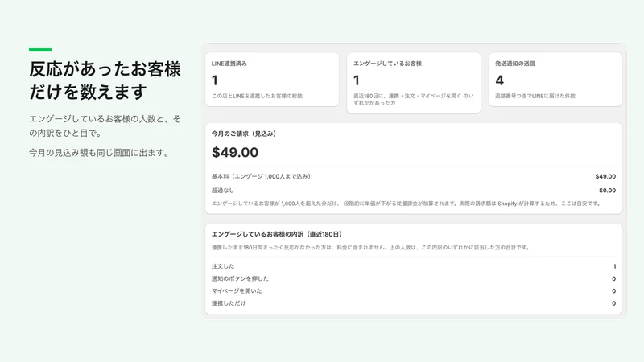This screenshot has height=362, width=644.
Task: Click the large $49.00 billing total
Action: 235,153
